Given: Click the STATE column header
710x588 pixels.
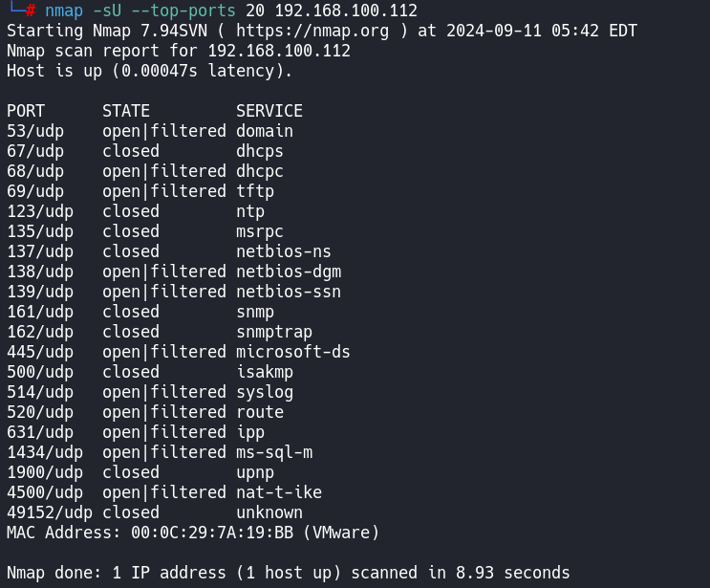Looking at the screenshot, I should point(126,111).
